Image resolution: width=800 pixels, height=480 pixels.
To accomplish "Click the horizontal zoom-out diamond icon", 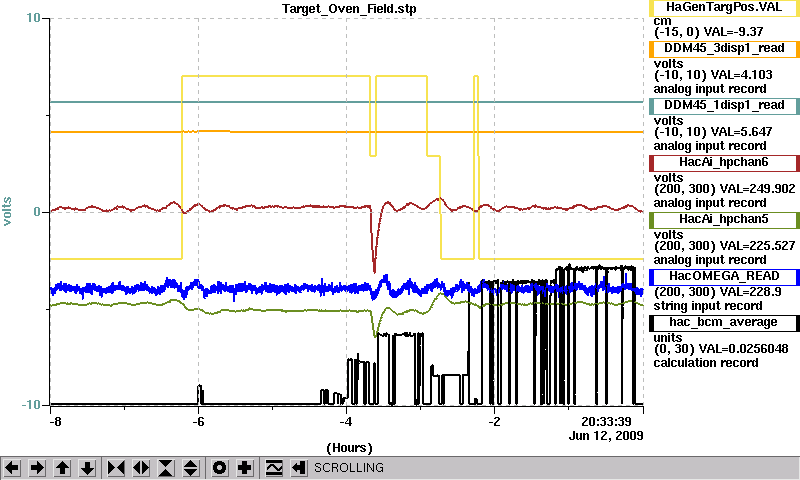I will click(141, 467).
